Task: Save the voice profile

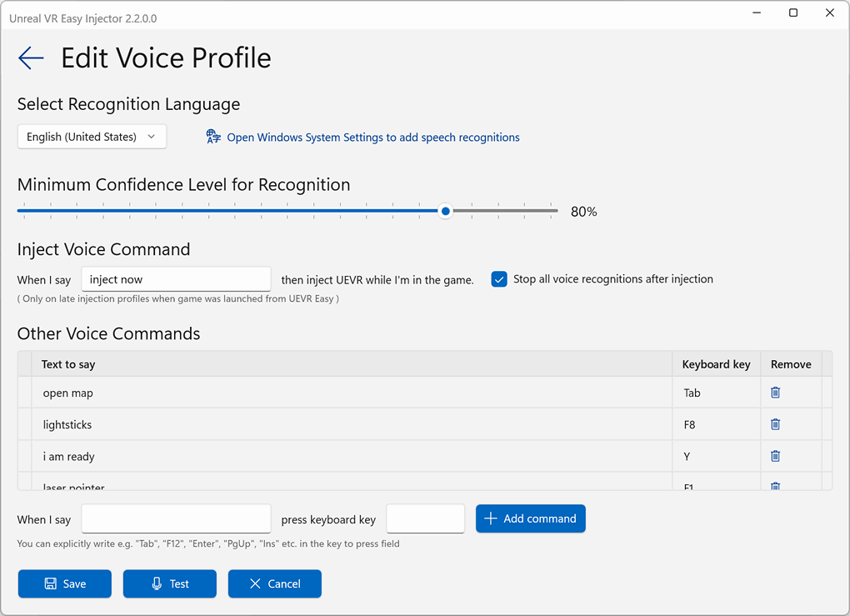Action: (65, 583)
